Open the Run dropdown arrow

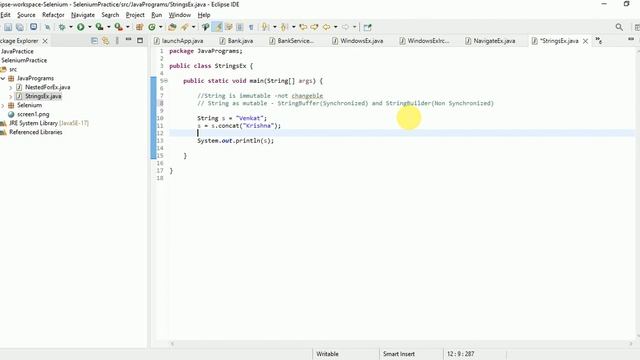point(90,27)
